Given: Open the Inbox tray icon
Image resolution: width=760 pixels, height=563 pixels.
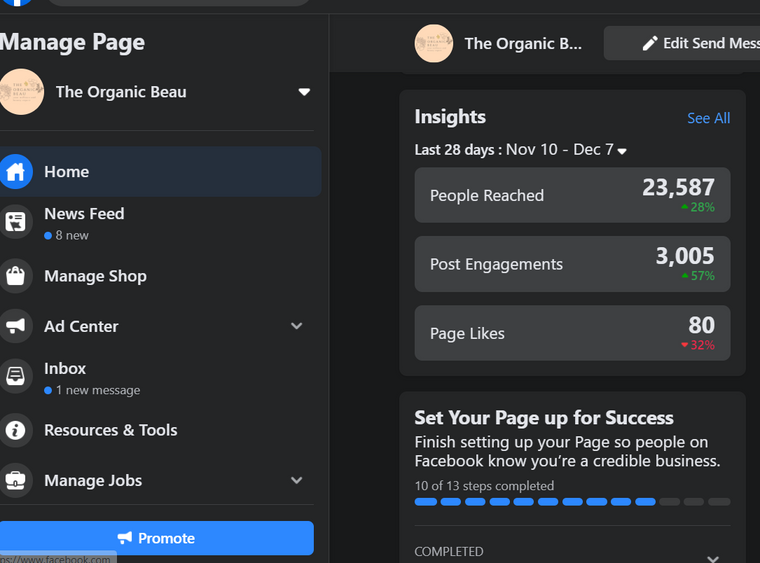Looking at the screenshot, I should click(x=16, y=376).
